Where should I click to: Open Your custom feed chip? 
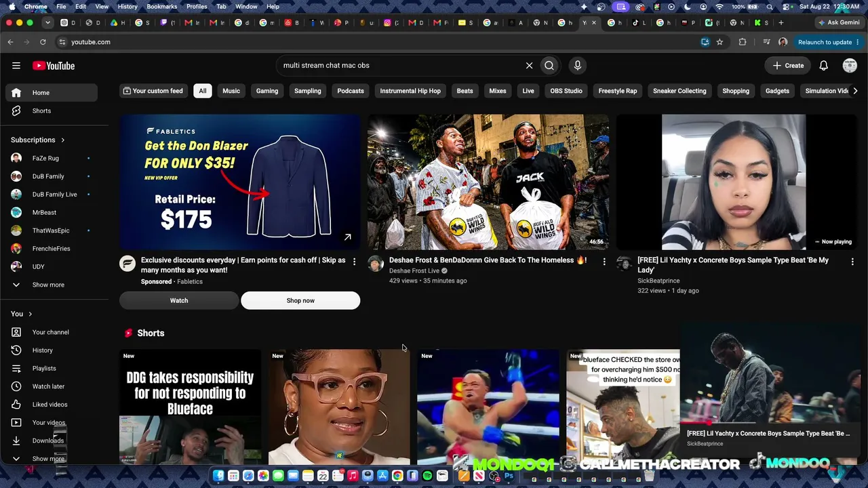tap(153, 91)
